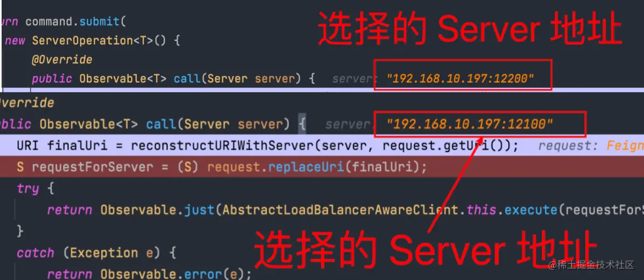Image resolution: width=644 pixels, height=280 pixels.
Task: Click the catch keyword
Action: pos(35,253)
